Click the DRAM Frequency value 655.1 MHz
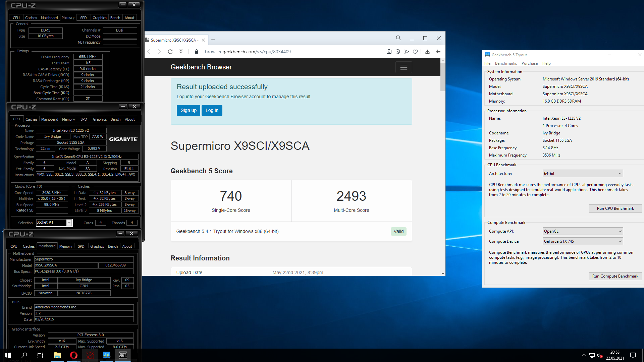Screen dimensions: 644x362 [x=88, y=57]
